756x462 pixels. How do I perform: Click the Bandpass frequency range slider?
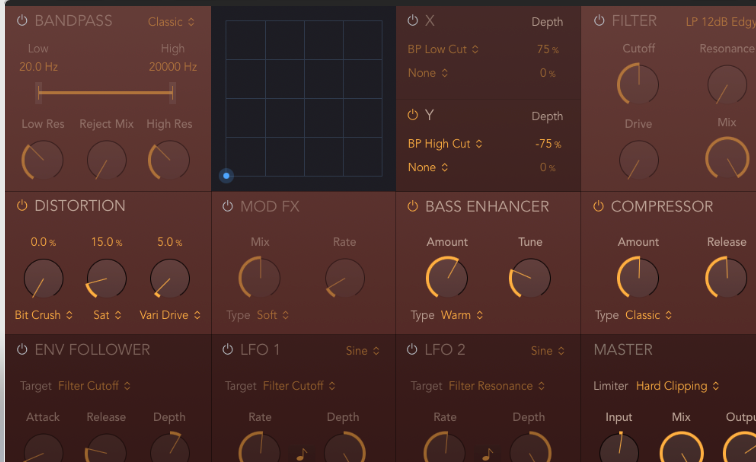click(x=105, y=93)
